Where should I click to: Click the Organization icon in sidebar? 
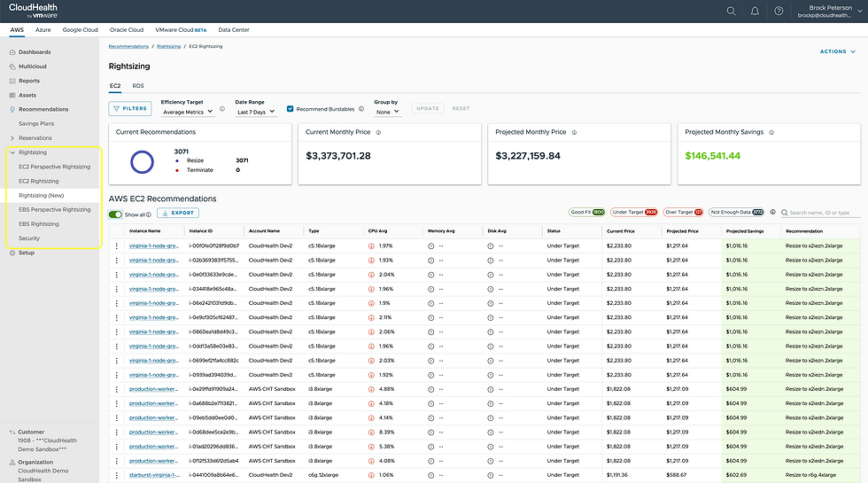point(12,463)
